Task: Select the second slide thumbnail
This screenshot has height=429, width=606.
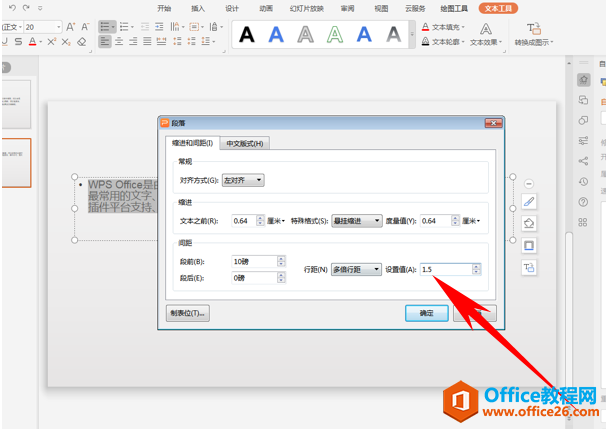Action: (x=16, y=163)
